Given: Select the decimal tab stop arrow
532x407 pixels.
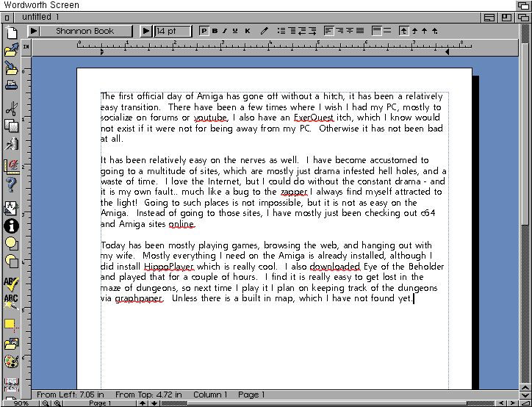Looking at the screenshot, I should pyautogui.click(x=434, y=31).
